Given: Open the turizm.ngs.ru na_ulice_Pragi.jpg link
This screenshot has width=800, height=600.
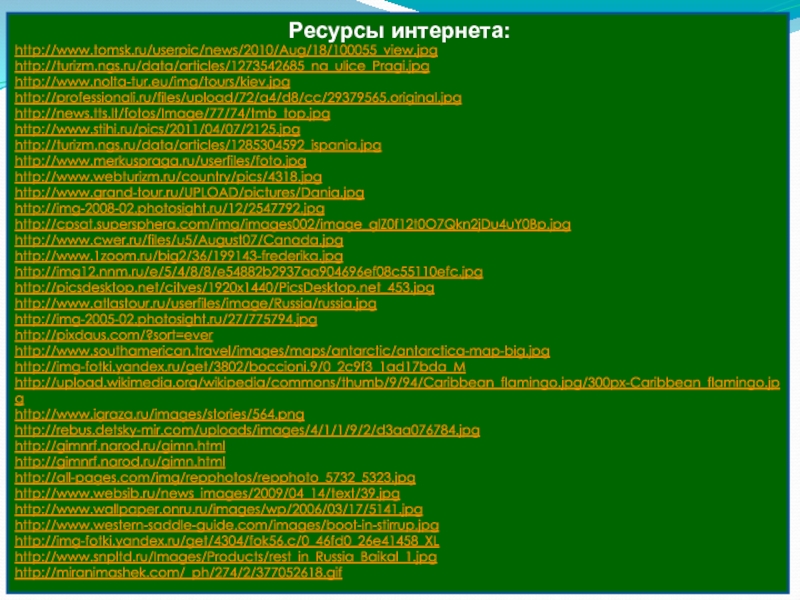Looking at the screenshot, I should pos(222,66).
